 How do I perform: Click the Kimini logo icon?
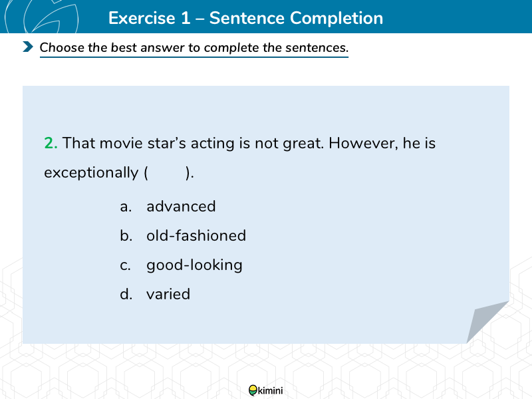click(253, 390)
